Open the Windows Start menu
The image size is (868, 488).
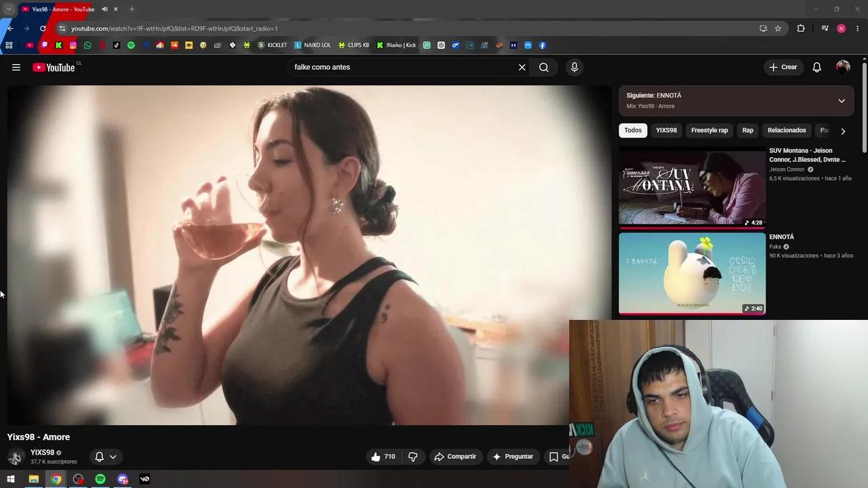(10, 479)
